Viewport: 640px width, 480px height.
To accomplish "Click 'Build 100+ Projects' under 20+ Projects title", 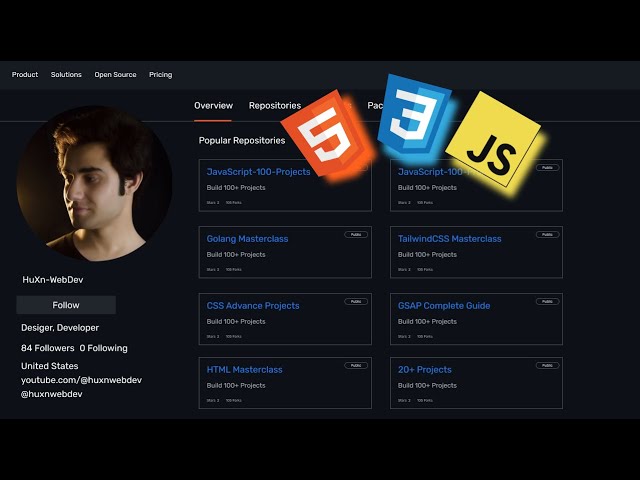I will (427, 386).
